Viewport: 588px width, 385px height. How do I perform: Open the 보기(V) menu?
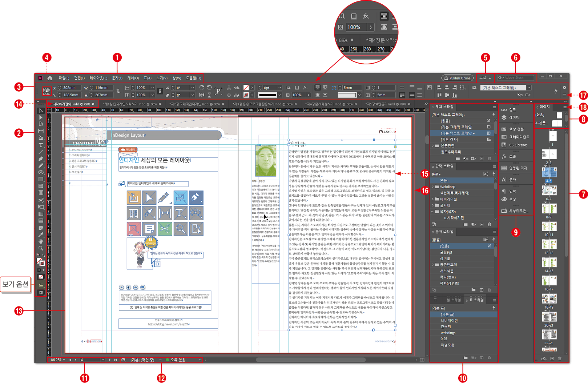[x=162, y=78]
